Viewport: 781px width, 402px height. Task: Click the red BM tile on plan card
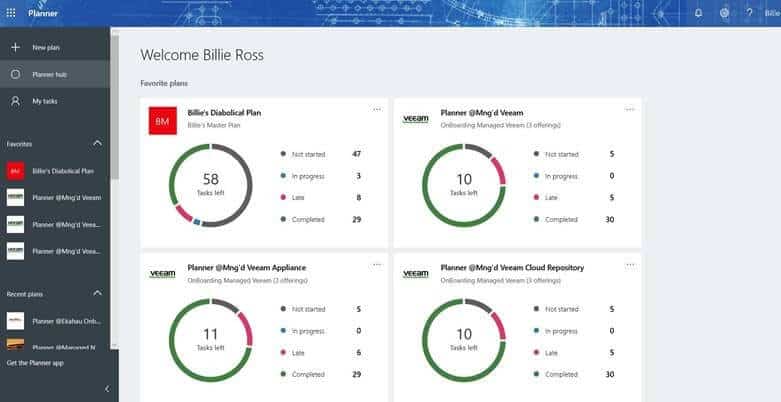point(163,121)
